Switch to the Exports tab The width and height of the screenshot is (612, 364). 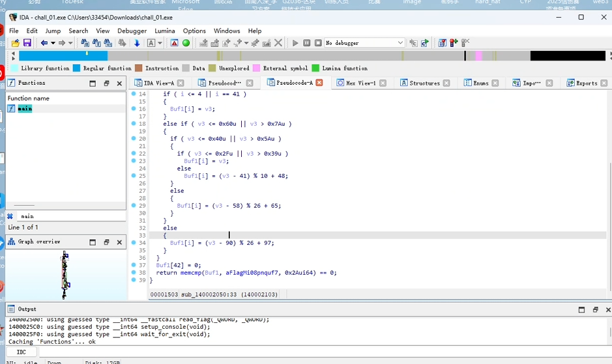pos(587,83)
